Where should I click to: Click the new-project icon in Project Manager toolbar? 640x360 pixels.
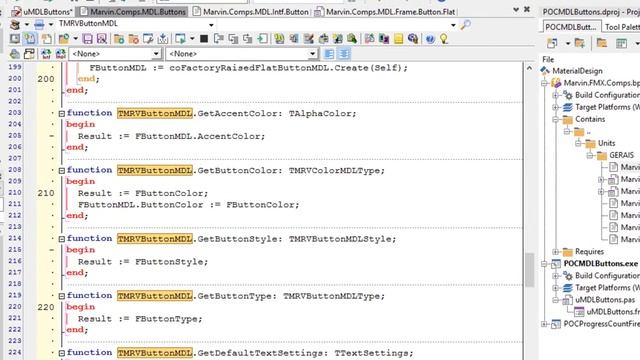552,43
